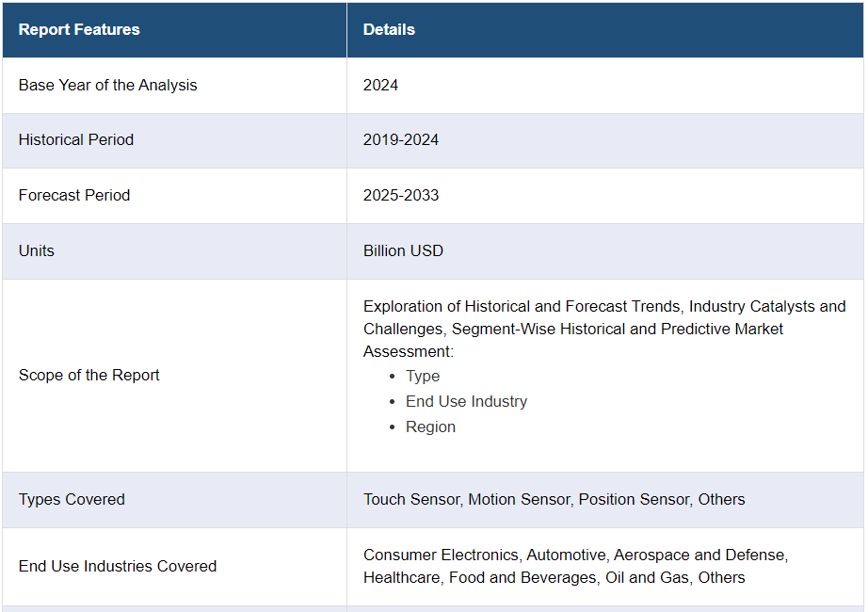Click the 'Touch Sensor, Motion Sensor' types list
Screen dimensions: 868x612
[554, 499]
